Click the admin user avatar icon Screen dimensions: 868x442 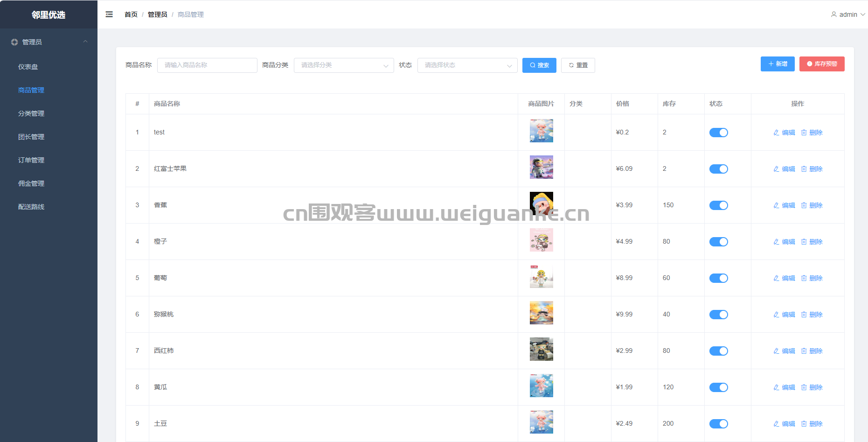833,14
